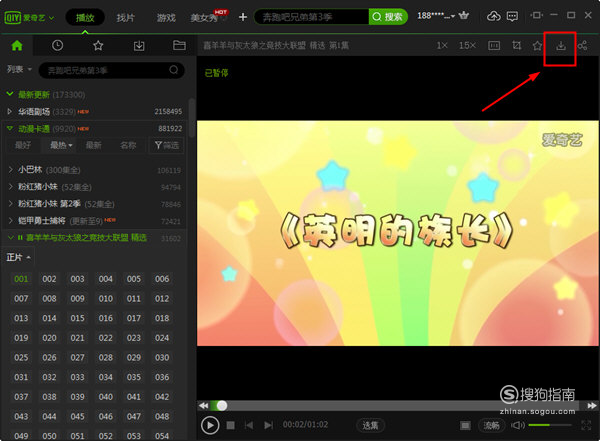Open the favorites star tab in sidebar
600x441 pixels.
[x=98, y=46]
